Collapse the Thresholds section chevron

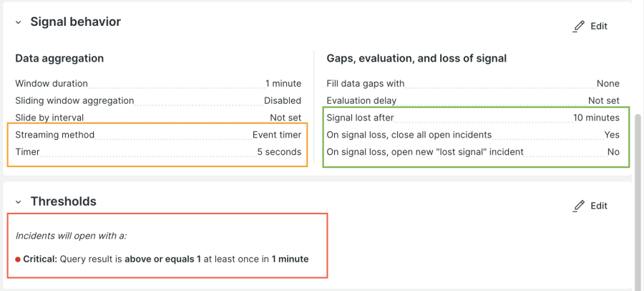coord(19,203)
